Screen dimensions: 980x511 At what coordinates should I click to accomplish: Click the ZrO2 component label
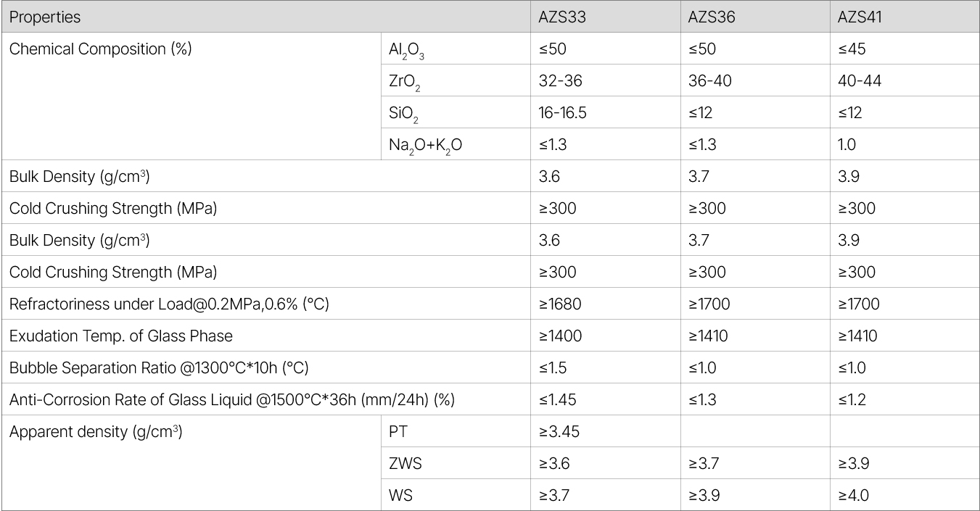[x=404, y=81]
